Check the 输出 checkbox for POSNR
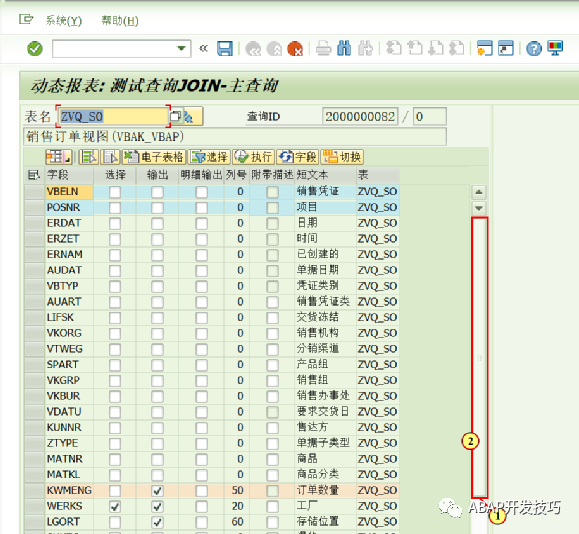 pyautogui.click(x=157, y=208)
